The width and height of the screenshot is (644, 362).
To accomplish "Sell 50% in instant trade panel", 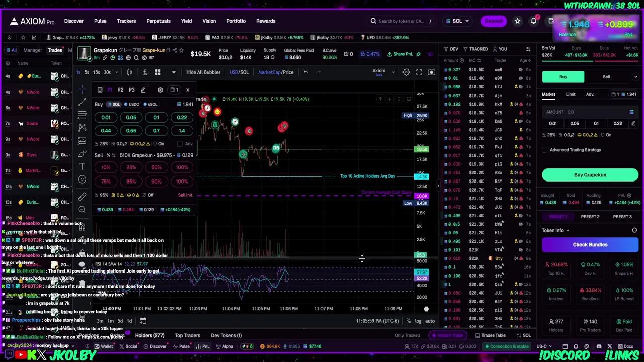I will coord(156,167).
